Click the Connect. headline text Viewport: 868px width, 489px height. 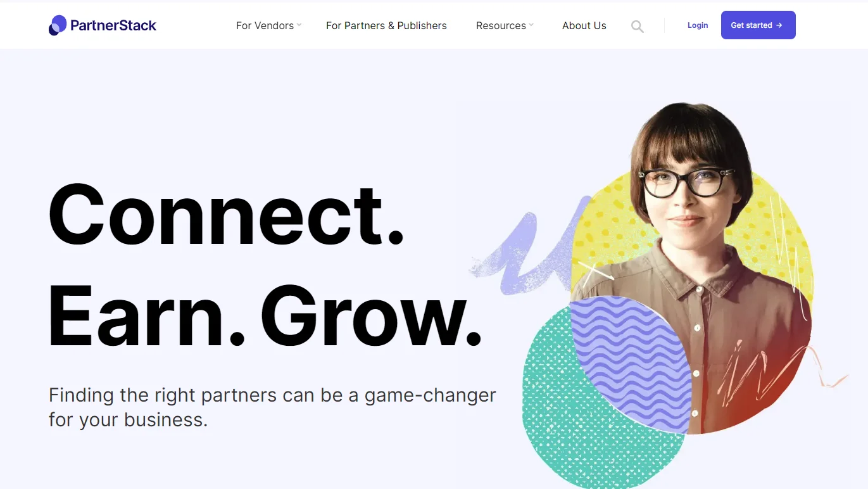pyautogui.click(x=227, y=214)
